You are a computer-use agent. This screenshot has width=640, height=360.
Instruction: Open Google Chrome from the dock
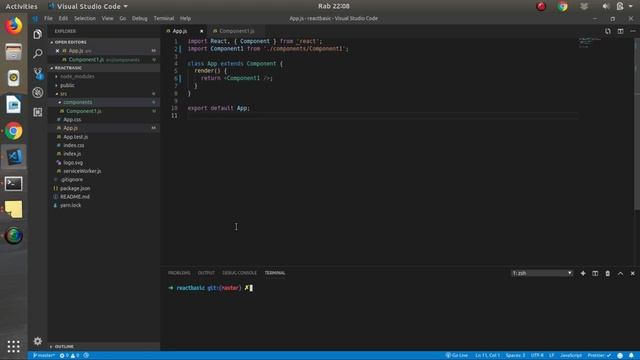point(13,131)
